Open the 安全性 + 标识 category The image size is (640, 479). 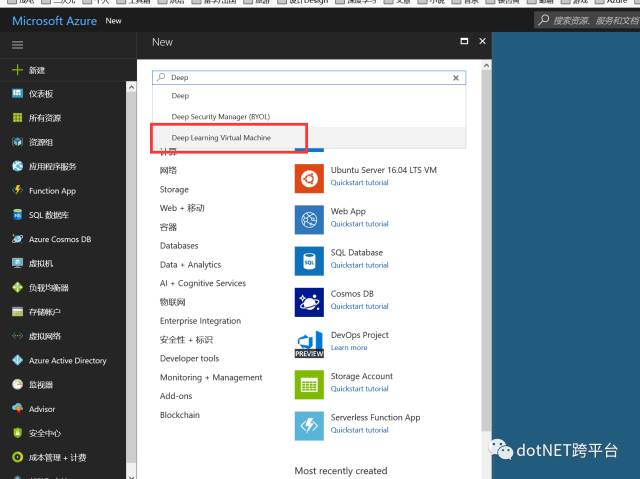tap(187, 340)
